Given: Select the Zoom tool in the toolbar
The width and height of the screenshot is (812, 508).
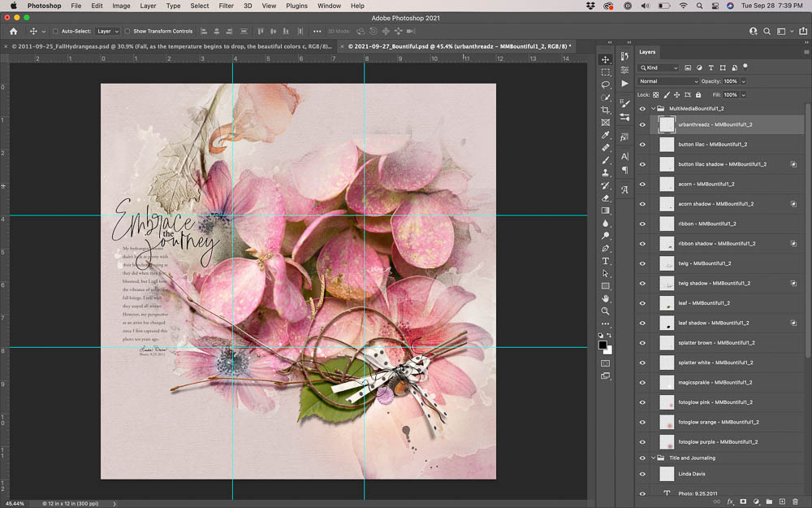Looking at the screenshot, I should pyautogui.click(x=605, y=311).
